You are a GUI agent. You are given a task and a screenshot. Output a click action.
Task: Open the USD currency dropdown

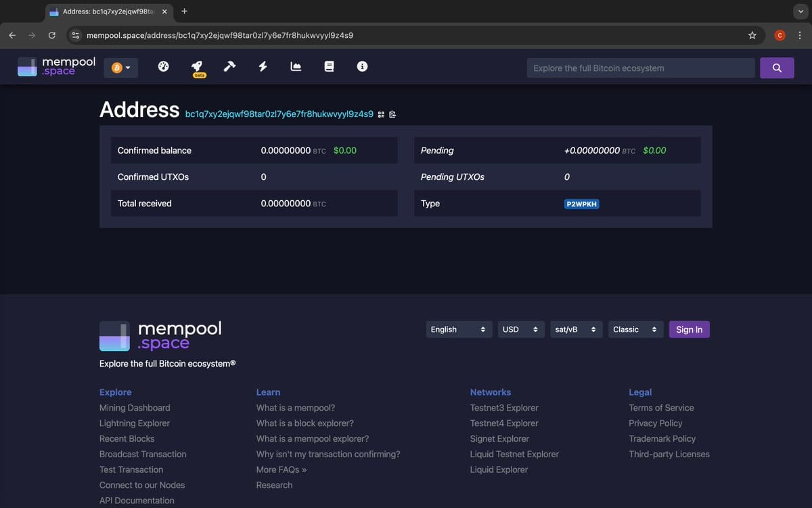pos(521,329)
